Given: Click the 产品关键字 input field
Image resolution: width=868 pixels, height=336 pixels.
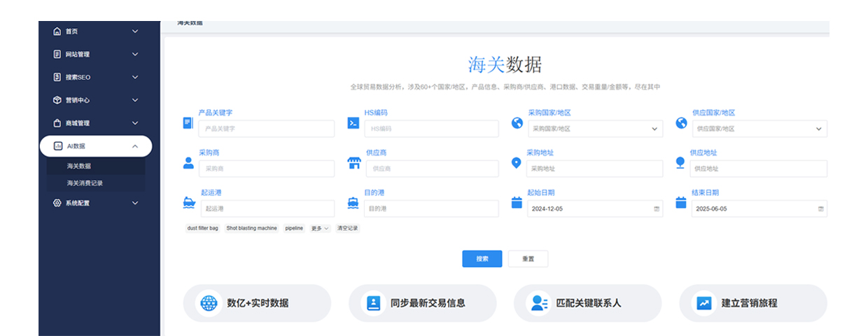Looking at the screenshot, I should coord(266,129).
